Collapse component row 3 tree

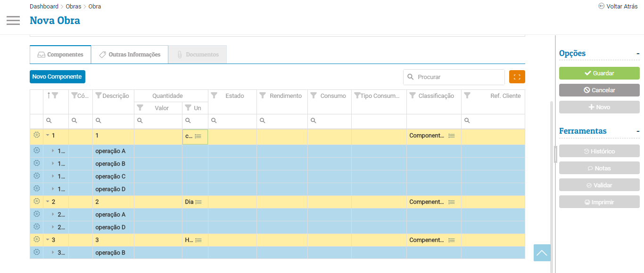pyautogui.click(x=48, y=240)
